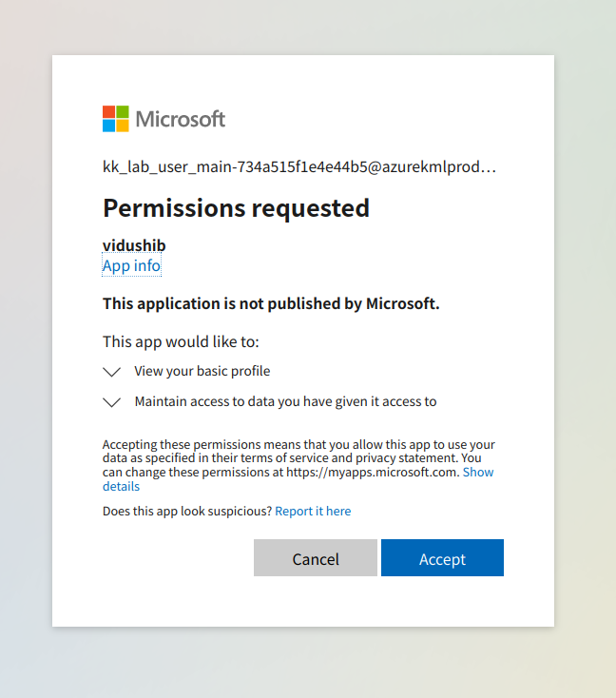The height and width of the screenshot is (698, 616).
Task: Select the kk_lab_user_main account email text
Action: click(298, 167)
